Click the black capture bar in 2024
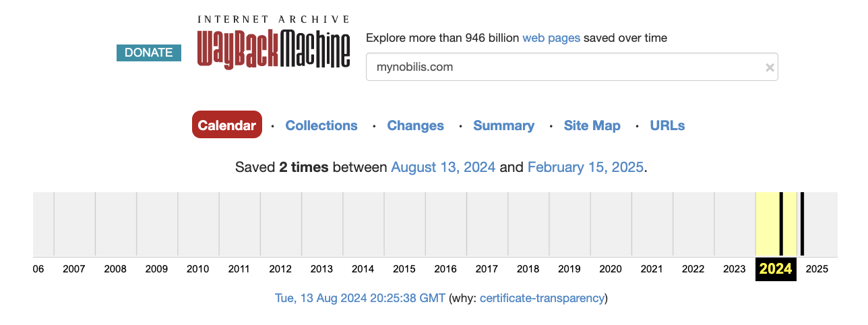The image size is (868, 325). (781, 224)
